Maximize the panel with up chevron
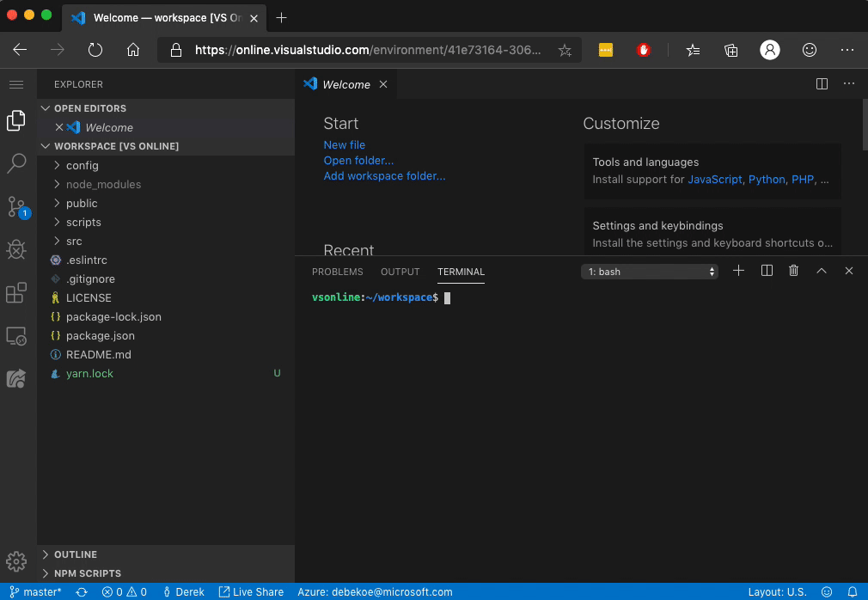Viewport: 868px width, 600px height. pos(822,271)
